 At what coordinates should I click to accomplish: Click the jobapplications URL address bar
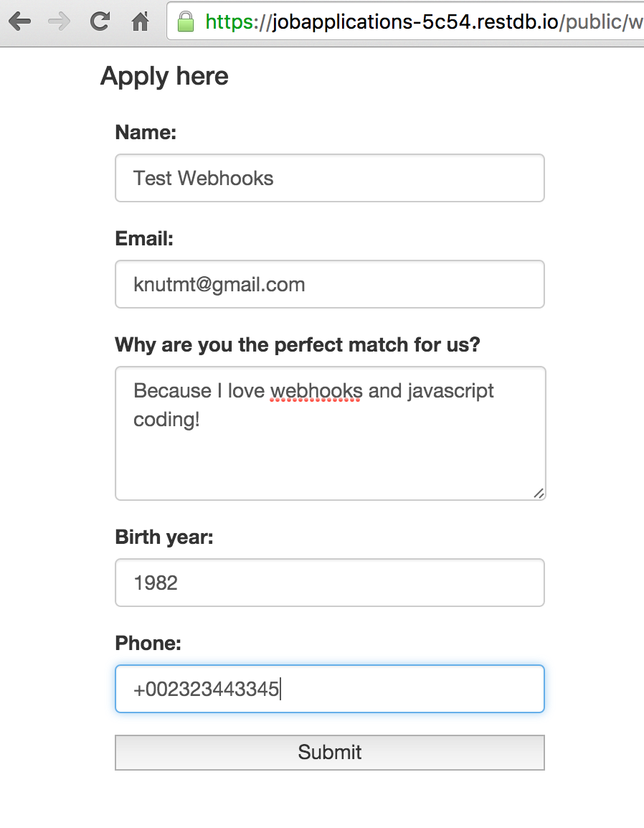pyautogui.click(x=405, y=21)
